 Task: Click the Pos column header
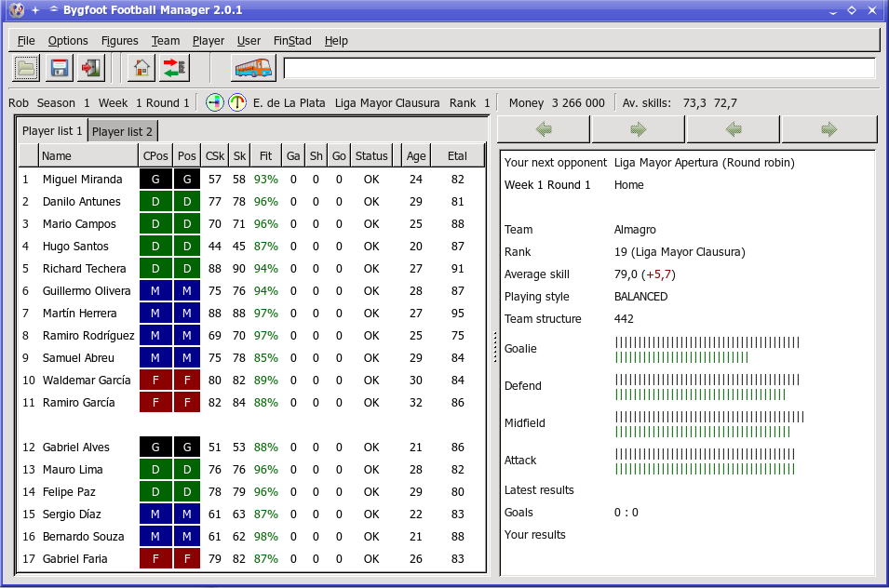click(x=186, y=155)
